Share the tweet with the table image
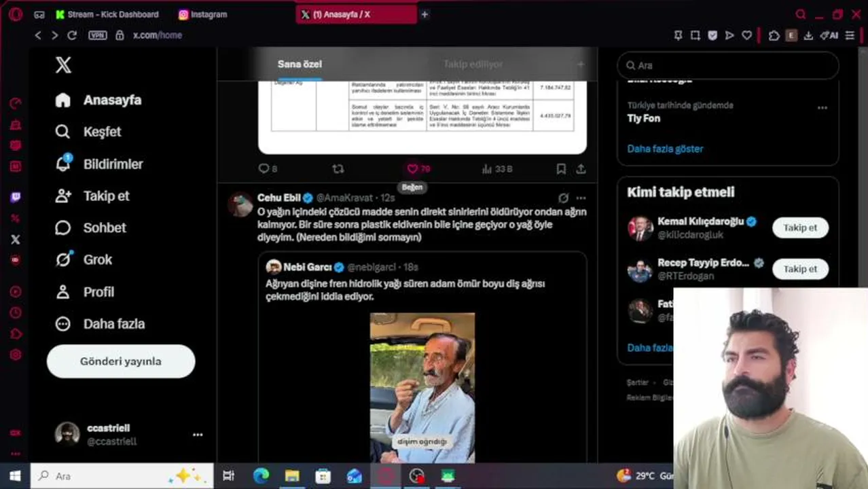Viewport: 868px width, 489px height. point(581,168)
